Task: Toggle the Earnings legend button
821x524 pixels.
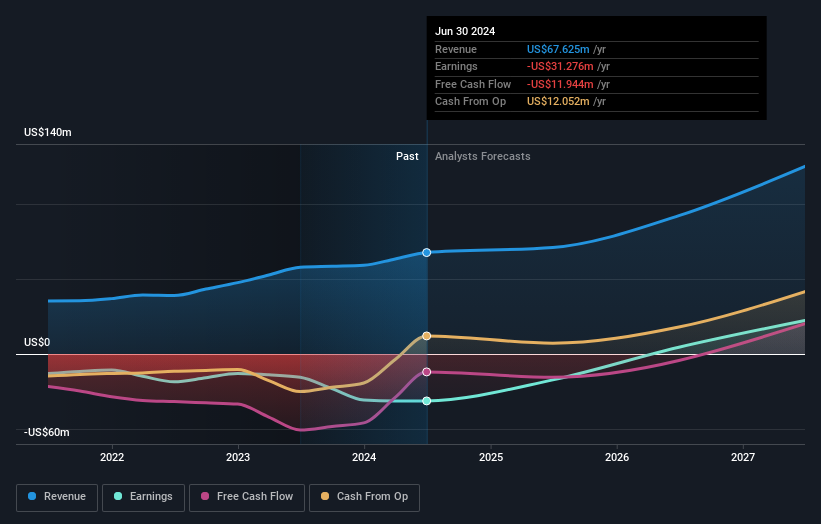Action: point(143,497)
